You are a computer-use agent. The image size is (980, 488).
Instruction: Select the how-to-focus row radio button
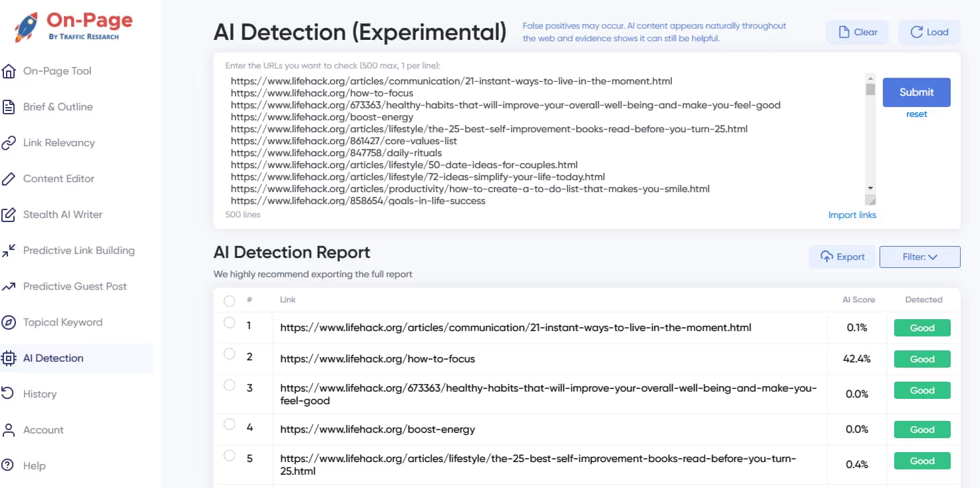pyautogui.click(x=230, y=354)
